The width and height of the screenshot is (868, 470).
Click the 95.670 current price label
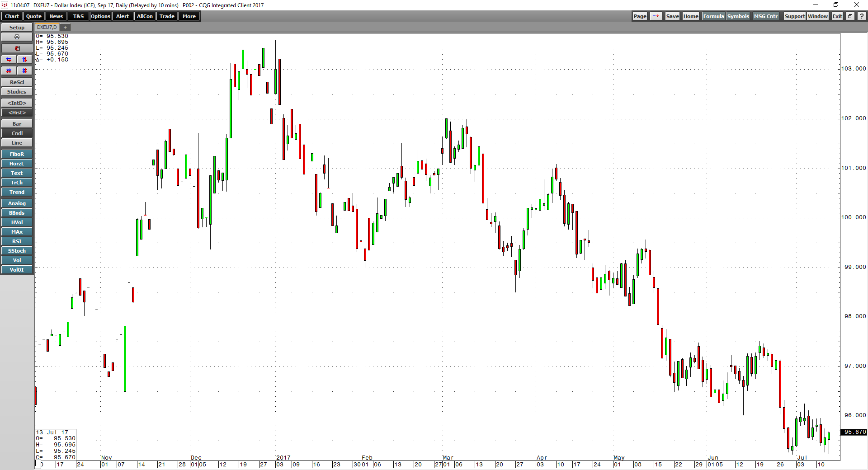[854, 432]
